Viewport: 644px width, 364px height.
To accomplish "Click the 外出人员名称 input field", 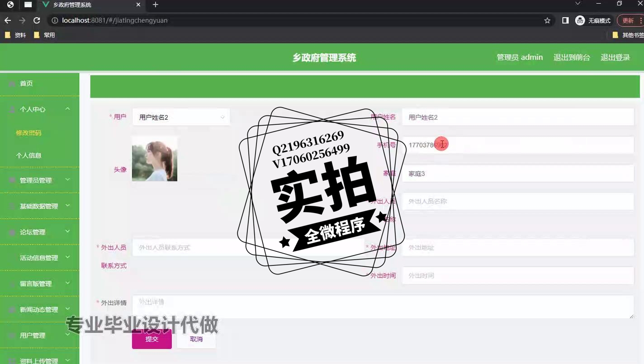I will click(x=518, y=201).
